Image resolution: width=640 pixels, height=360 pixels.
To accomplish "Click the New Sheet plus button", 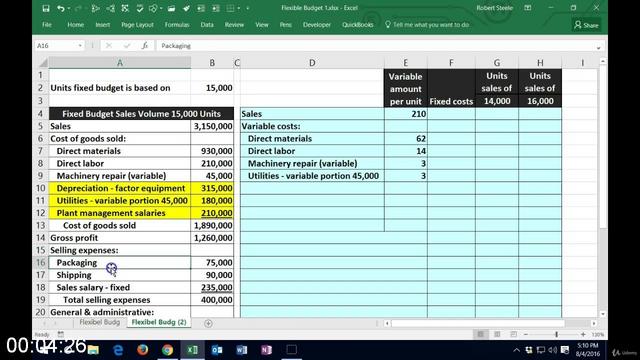I will (x=208, y=323).
